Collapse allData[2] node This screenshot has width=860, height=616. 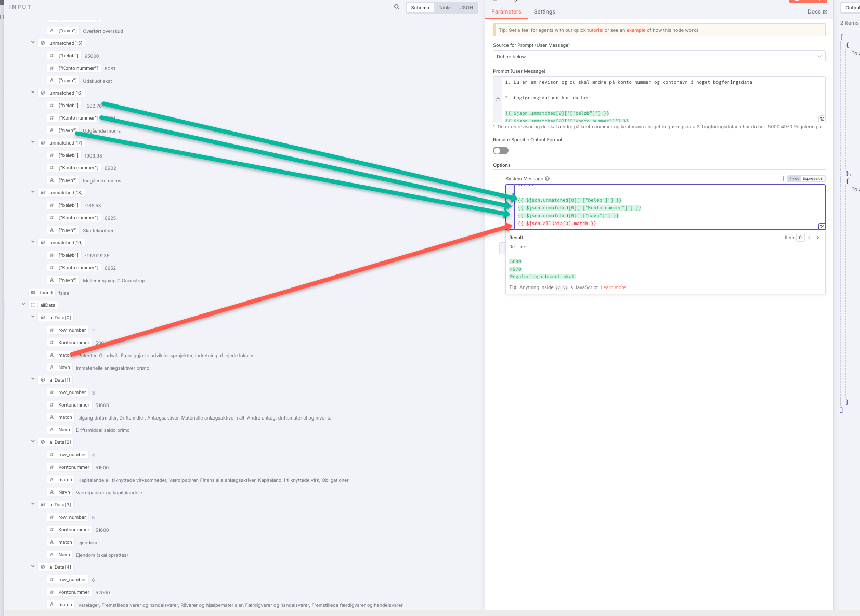(x=33, y=442)
